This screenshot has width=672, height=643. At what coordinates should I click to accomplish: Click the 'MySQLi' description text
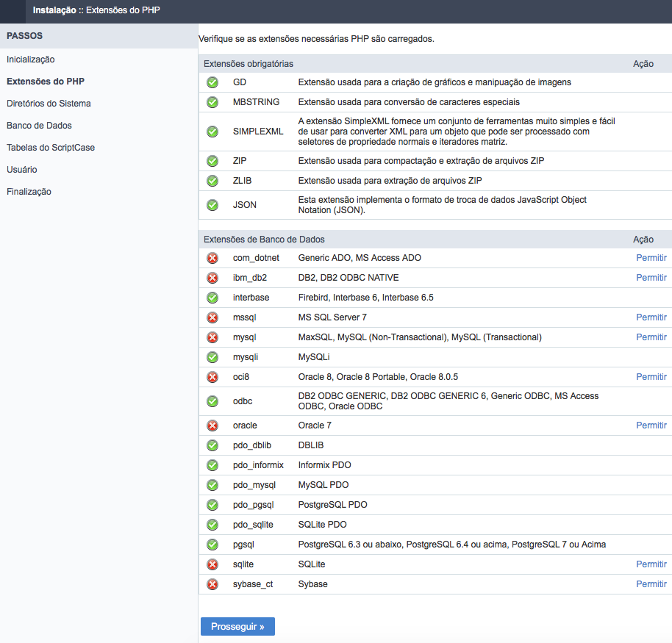[314, 357]
